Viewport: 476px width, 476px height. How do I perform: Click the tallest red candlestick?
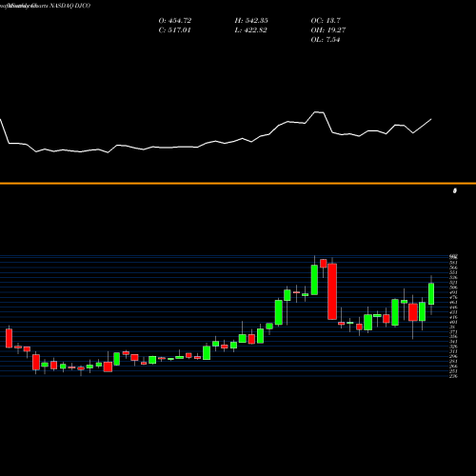pyautogui.click(x=332, y=291)
